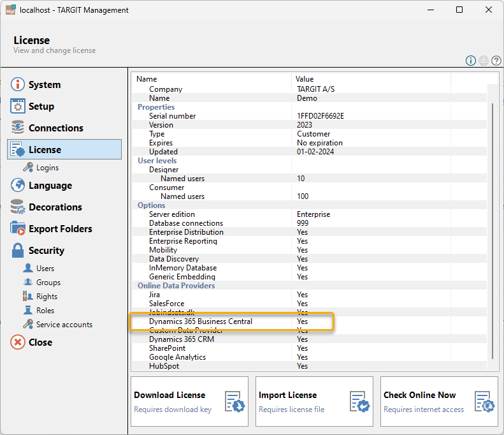
Task: Select the Server edition row
Action: point(310,214)
